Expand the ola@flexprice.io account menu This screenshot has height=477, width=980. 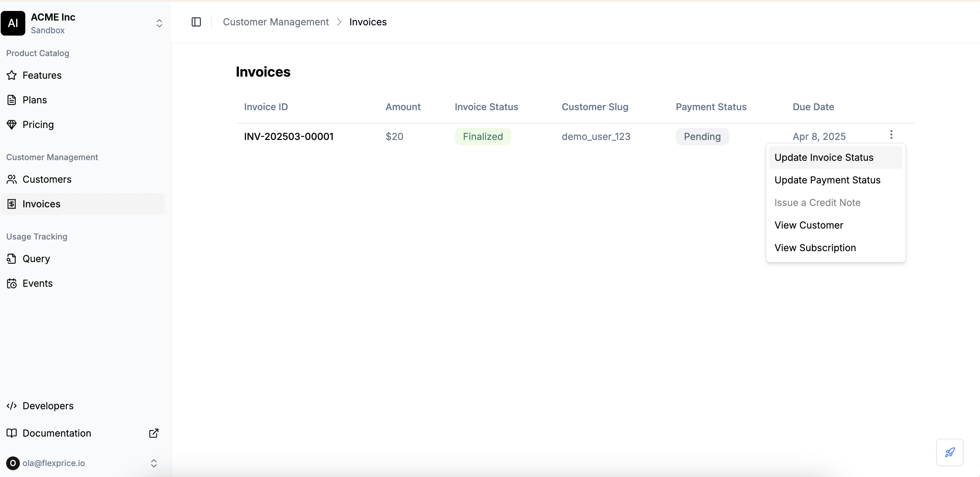point(154,463)
